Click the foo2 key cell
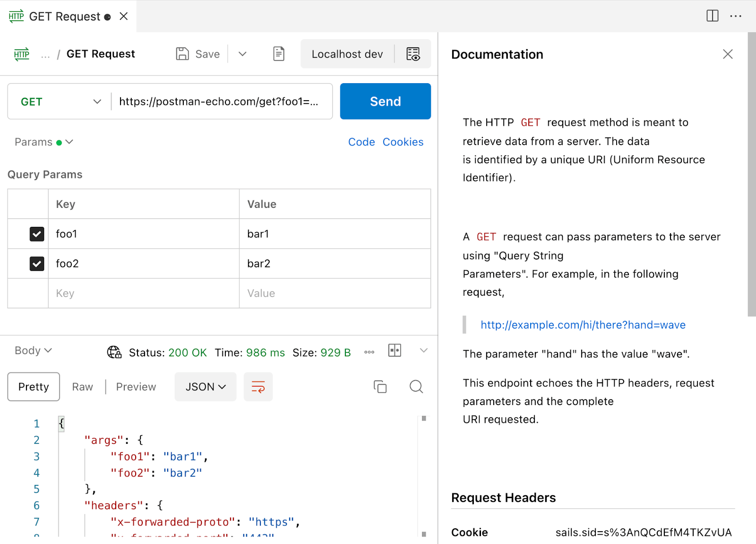This screenshot has height=544, width=756. (144, 264)
